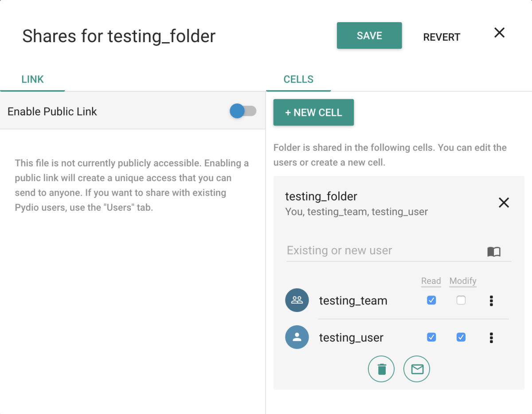Switch to the CELLS tab

click(x=298, y=79)
